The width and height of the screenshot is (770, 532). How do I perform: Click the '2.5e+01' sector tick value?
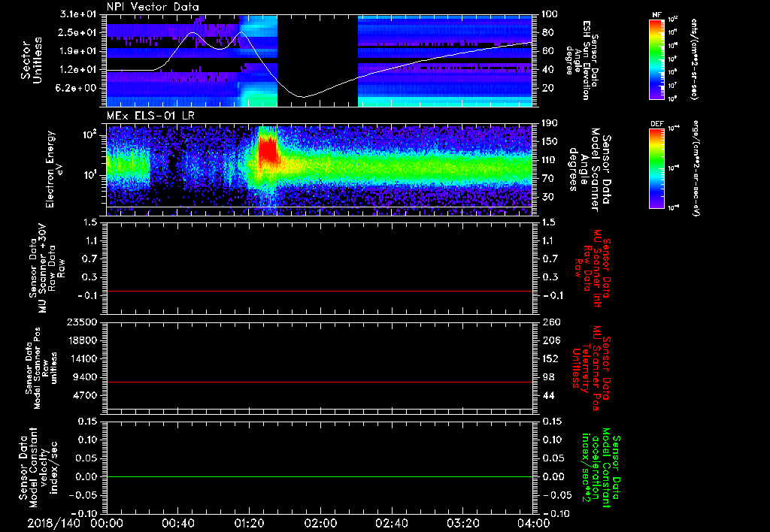pos(79,32)
